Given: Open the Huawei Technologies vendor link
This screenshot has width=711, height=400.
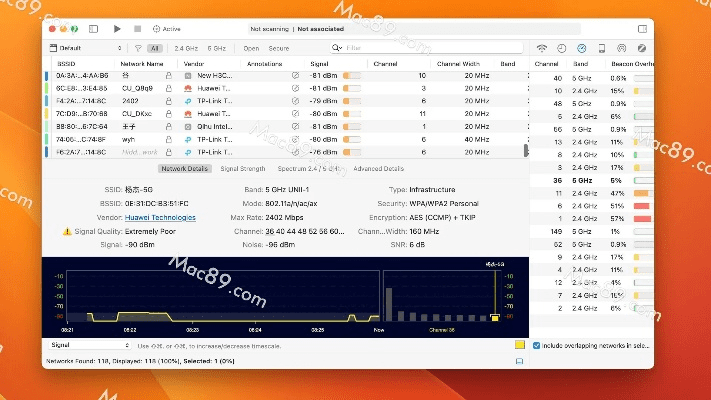Looking at the screenshot, I should tap(160, 218).
